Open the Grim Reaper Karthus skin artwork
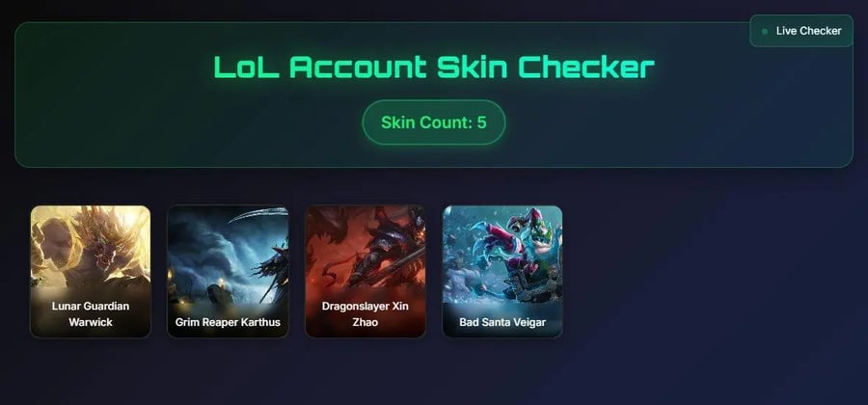The height and width of the screenshot is (405, 868). tap(228, 271)
